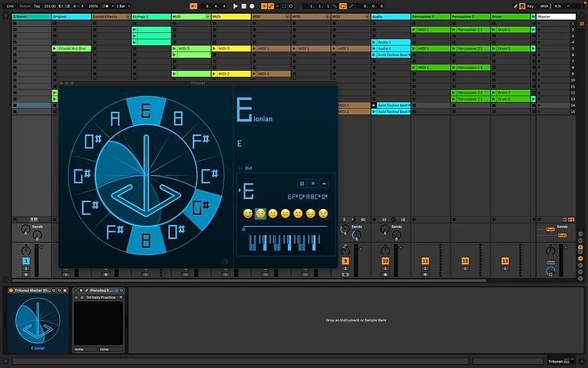Viewport: 588px width, 368px height.
Task: Open the 1 Bar quantization dropdown
Action: coord(123,6)
